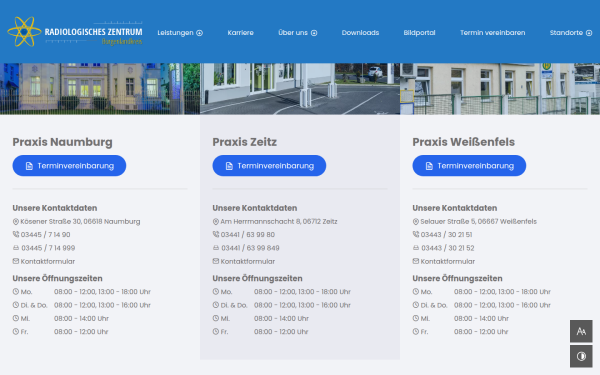Open Kontaktformular for Praxis Zeitz
This screenshot has height=375, width=600.
(248, 261)
